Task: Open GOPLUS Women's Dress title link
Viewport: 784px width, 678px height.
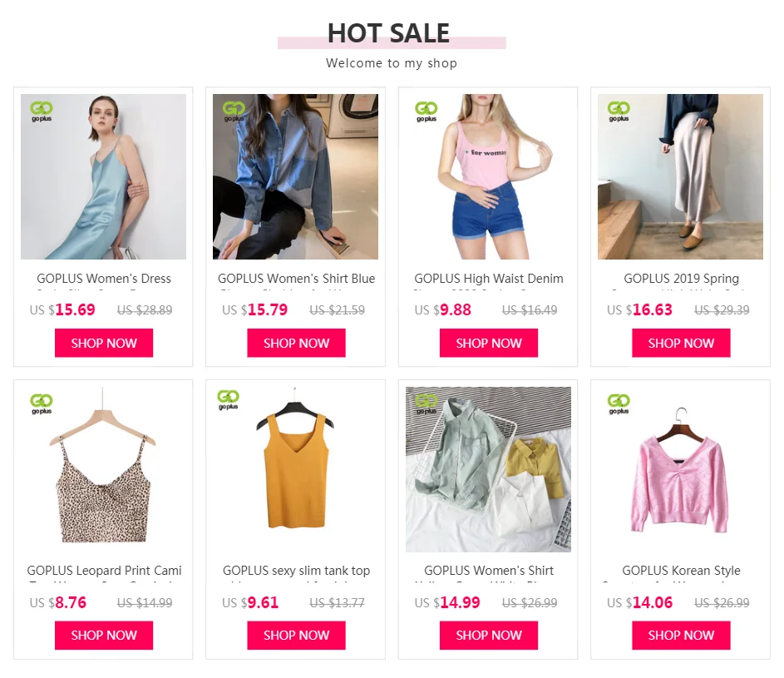Action: [104, 279]
